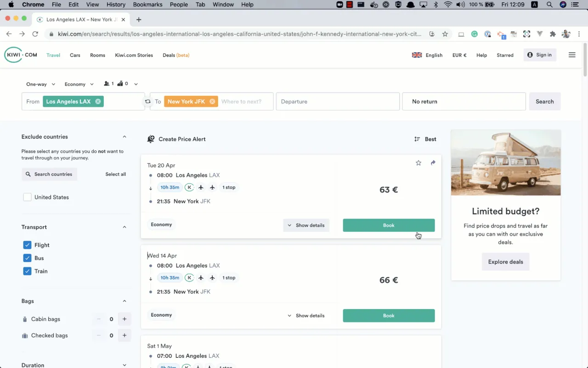Uncheck the Bus transport checkbox
Viewport: 588px width, 368px height.
coord(27,258)
